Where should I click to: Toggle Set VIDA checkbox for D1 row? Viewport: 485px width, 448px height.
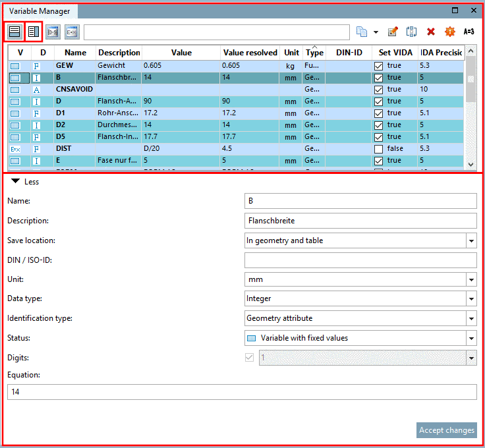[x=379, y=113]
